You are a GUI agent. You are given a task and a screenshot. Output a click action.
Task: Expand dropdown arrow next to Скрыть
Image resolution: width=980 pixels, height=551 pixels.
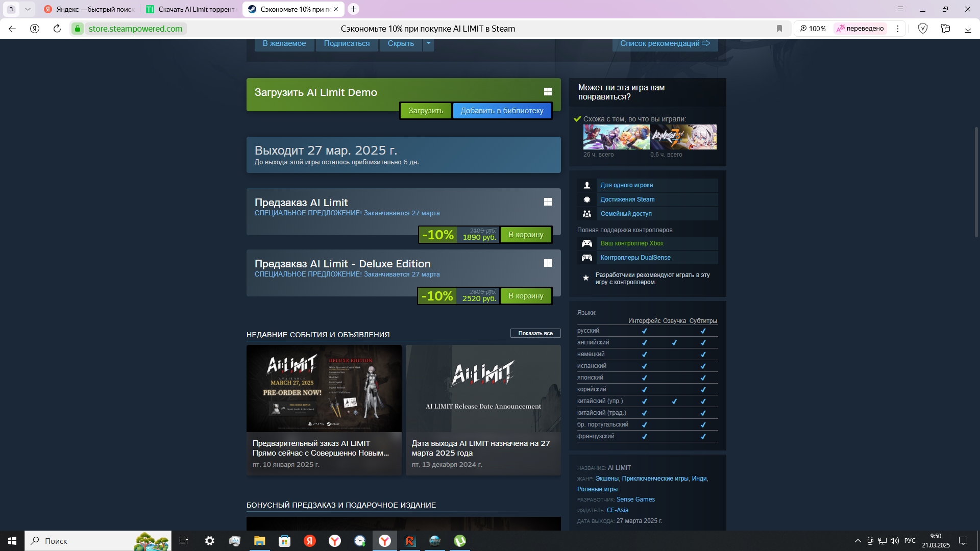tap(428, 43)
